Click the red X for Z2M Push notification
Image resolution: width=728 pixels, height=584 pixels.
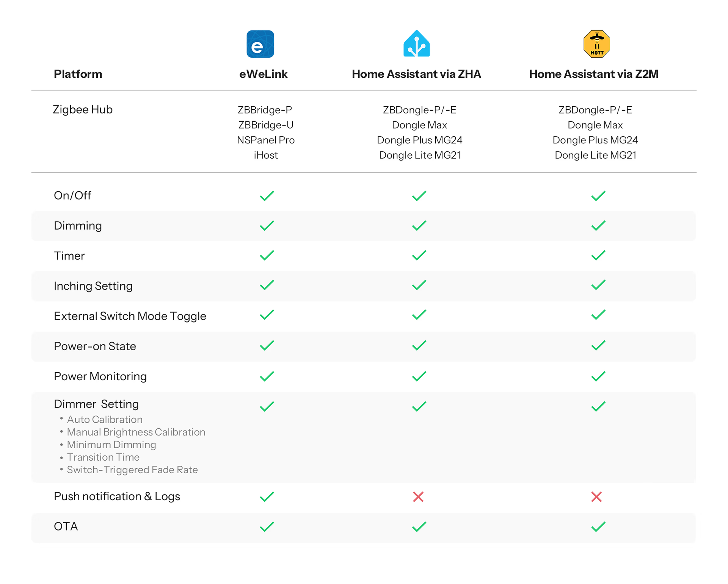[x=596, y=497]
